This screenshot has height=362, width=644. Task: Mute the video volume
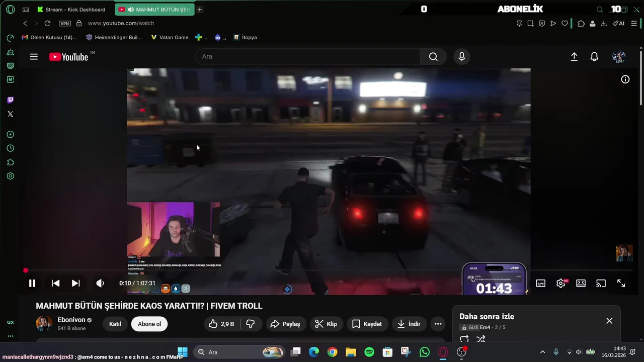click(100, 283)
